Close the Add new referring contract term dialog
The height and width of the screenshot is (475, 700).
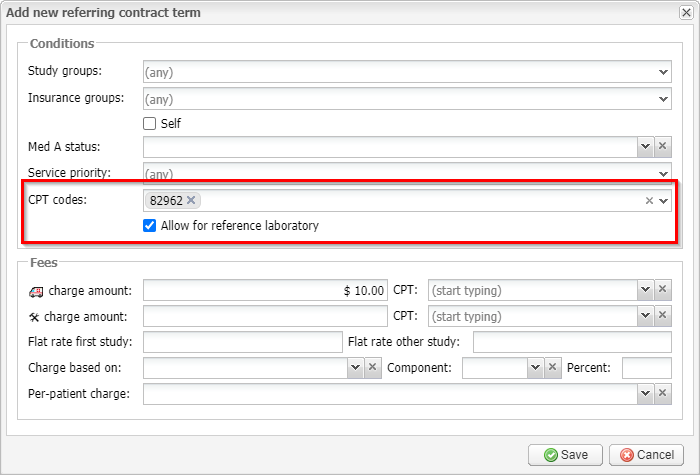[x=686, y=12]
